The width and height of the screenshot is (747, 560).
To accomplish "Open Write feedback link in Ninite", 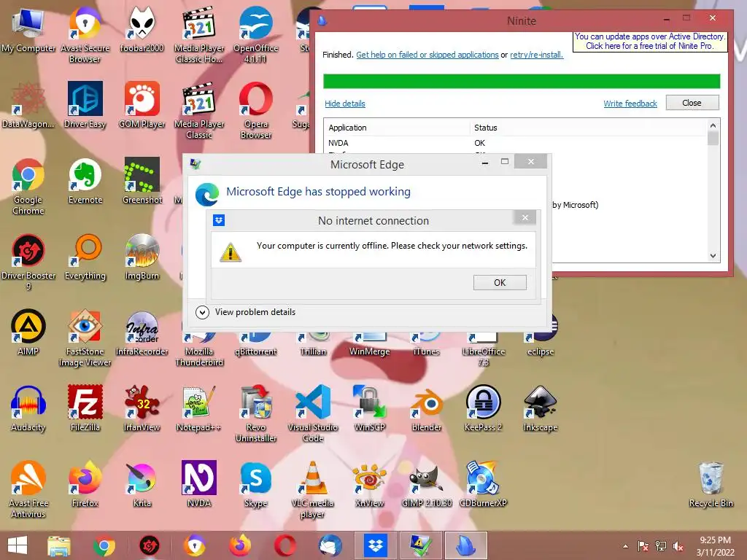I will pos(630,104).
